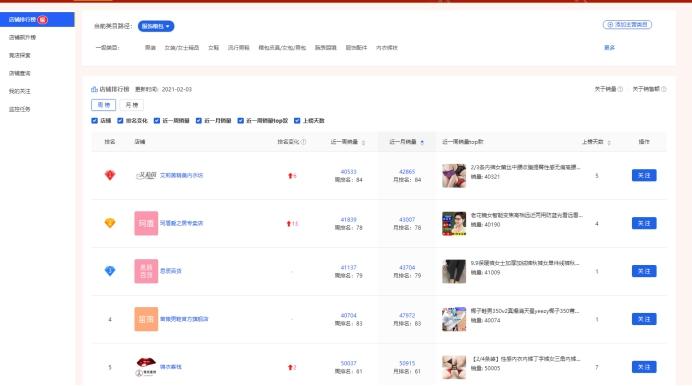Click weekly sales value 40533
The width and height of the screenshot is (692, 386).
[348, 172]
